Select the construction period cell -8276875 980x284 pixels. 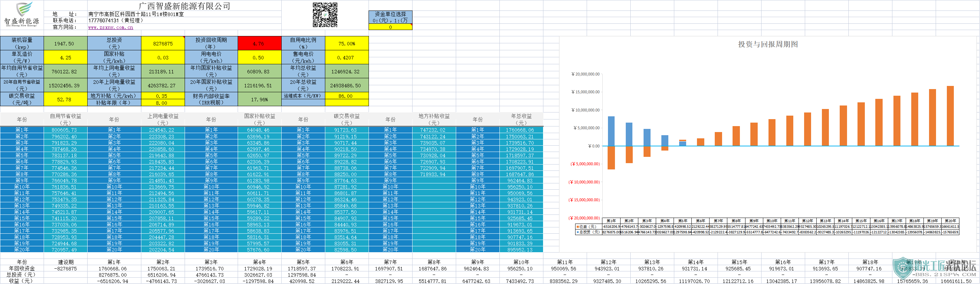tap(65, 269)
